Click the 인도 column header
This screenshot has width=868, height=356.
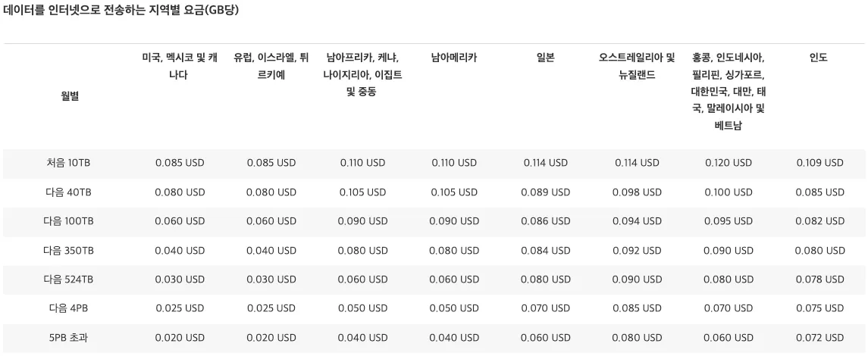[x=819, y=58]
